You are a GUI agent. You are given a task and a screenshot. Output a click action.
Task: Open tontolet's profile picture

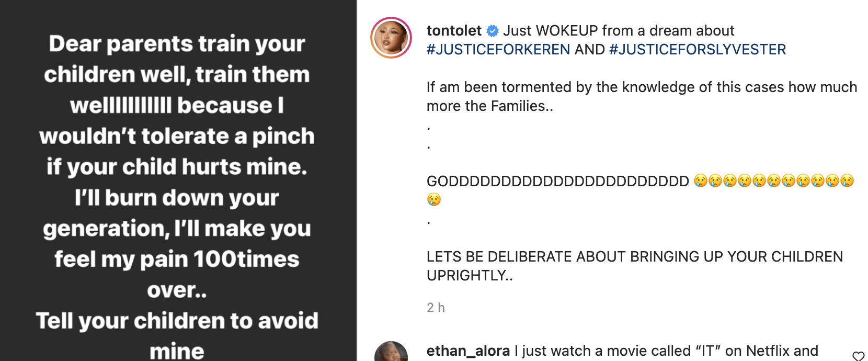(x=391, y=38)
